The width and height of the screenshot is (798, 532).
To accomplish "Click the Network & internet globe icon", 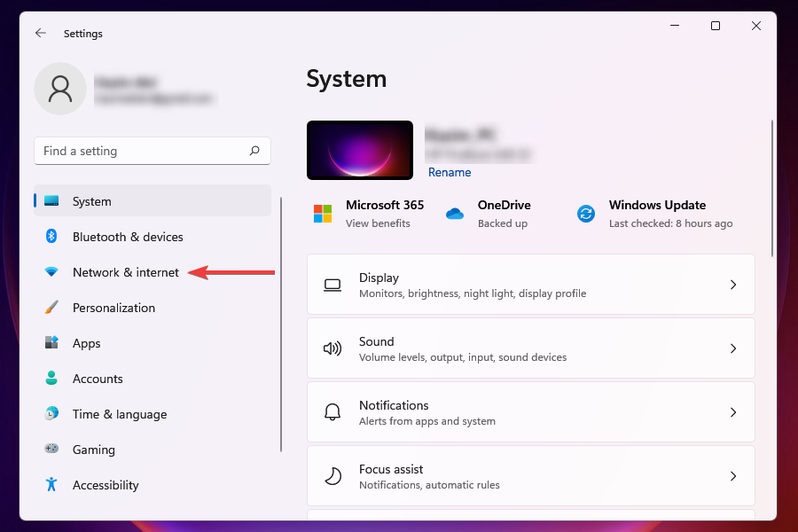I will pyautogui.click(x=52, y=272).
